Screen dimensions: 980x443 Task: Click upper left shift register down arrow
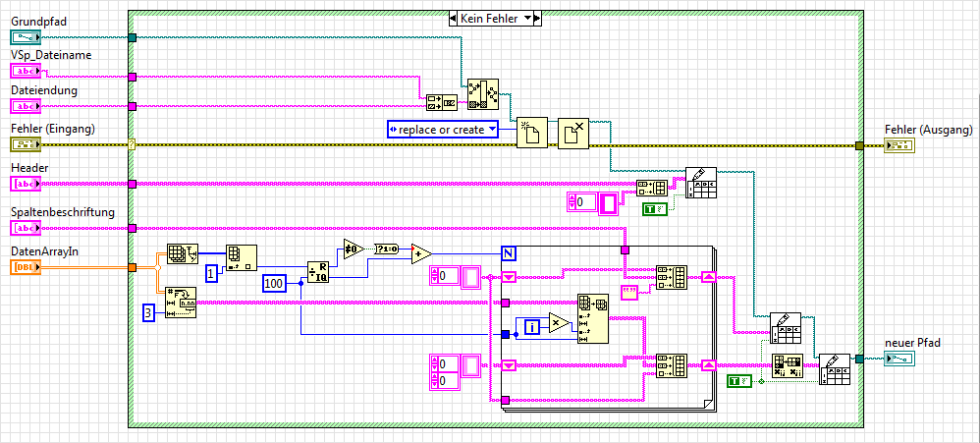(x=509, y=276)
